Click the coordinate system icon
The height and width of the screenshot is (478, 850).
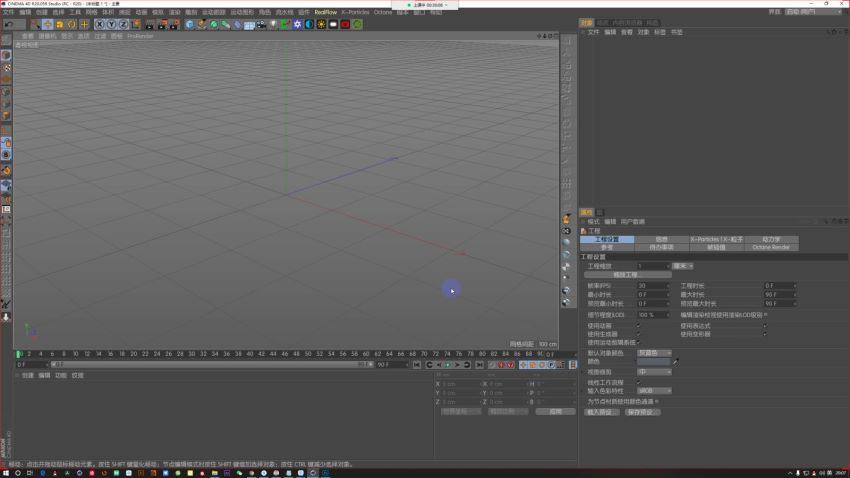point(136,24)
